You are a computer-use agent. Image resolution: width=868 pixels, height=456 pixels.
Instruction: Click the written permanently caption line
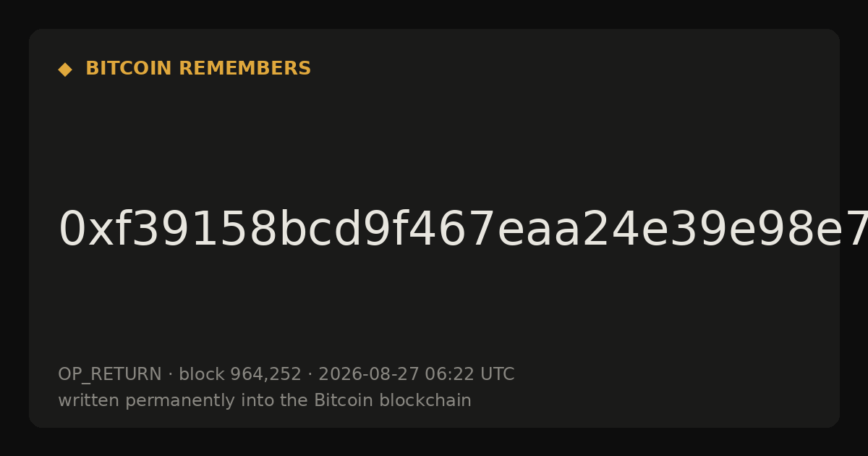pyautogui.click(x=265, y=401)
